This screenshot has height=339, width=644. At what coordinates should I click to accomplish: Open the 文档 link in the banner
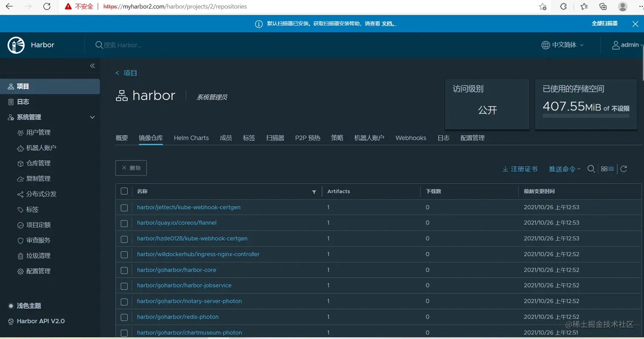388,24
